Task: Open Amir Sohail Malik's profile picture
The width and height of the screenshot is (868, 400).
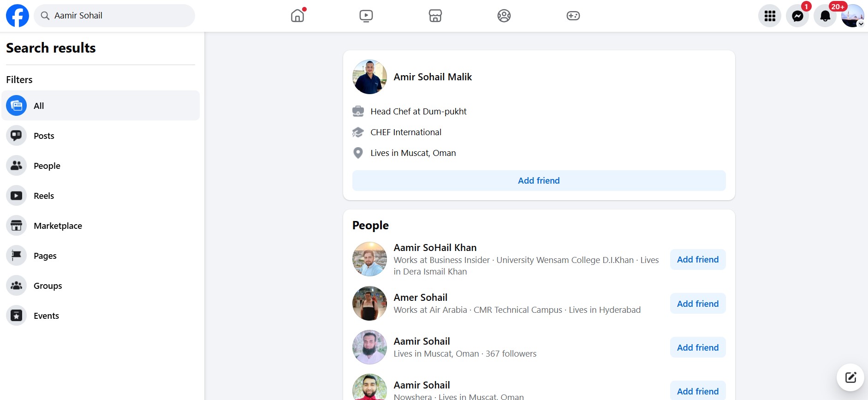Action: [369, 77]
